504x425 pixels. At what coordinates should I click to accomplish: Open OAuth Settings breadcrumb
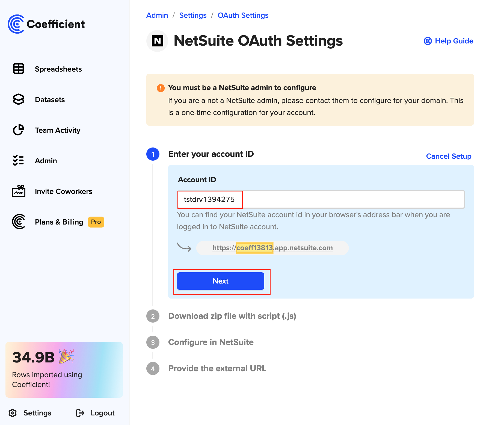(243, 15)
